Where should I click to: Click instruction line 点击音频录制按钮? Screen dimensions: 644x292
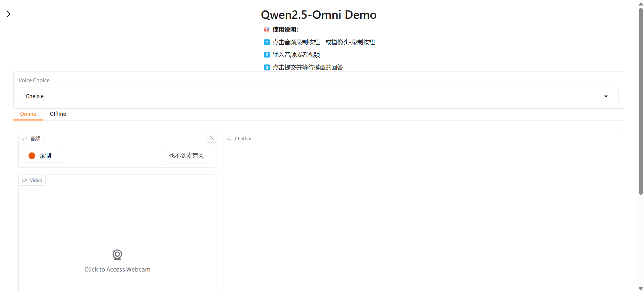coord(324,42)
